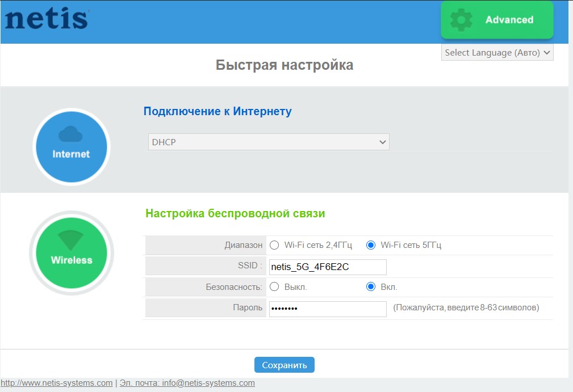
Task: Open the netis-systems.com website link
Action: coord(57,383)
